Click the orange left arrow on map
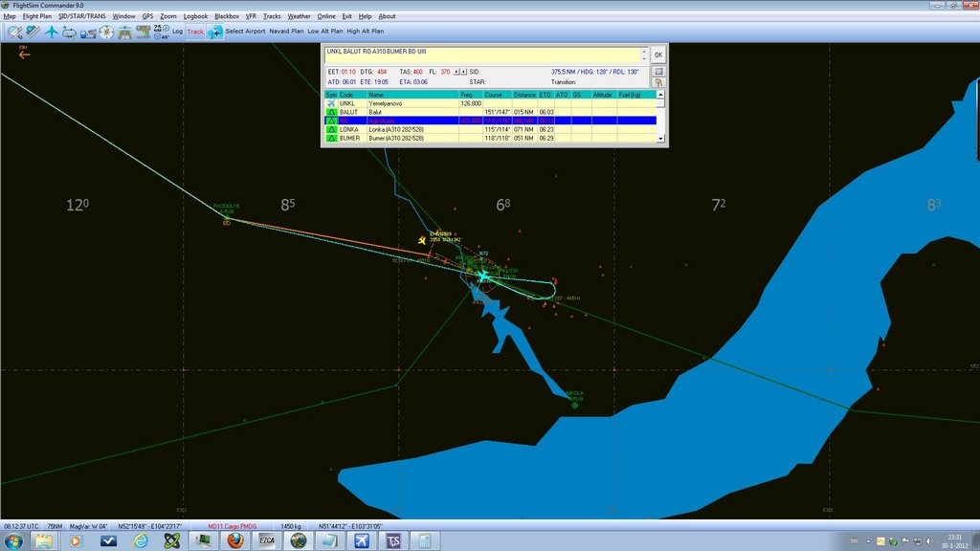This screenshot has height=551, width=980. coord(24,55)
